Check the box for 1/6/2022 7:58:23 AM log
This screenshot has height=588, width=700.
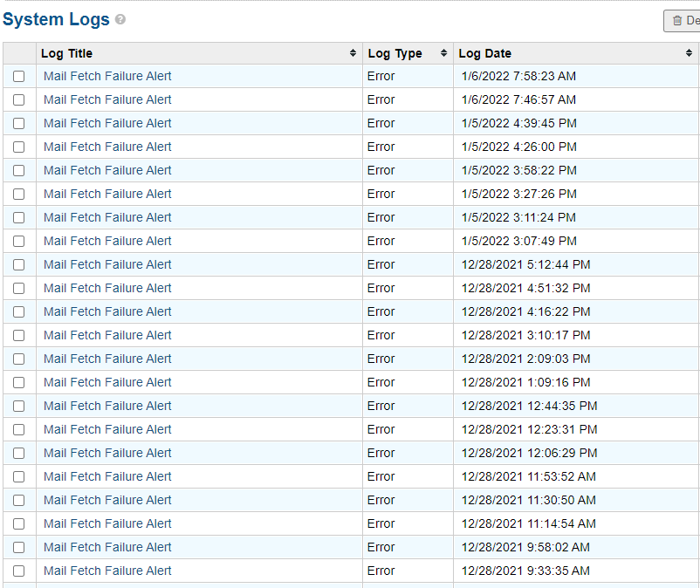pos(18,77)
